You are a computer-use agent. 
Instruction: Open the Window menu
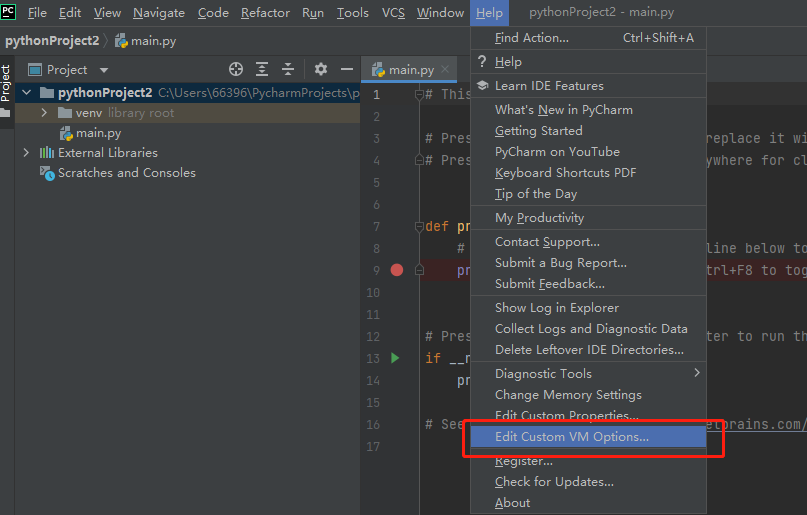(440, 13)
